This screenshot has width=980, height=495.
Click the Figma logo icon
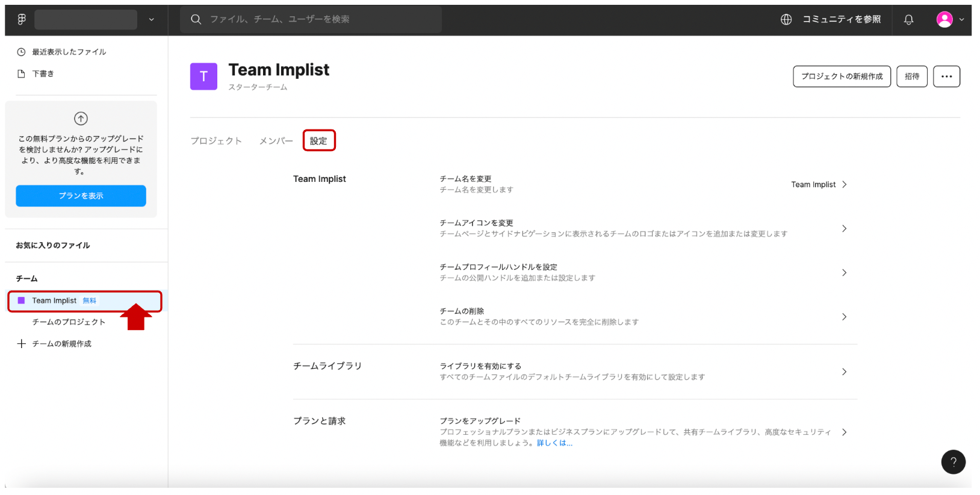(x=22, y=19)
